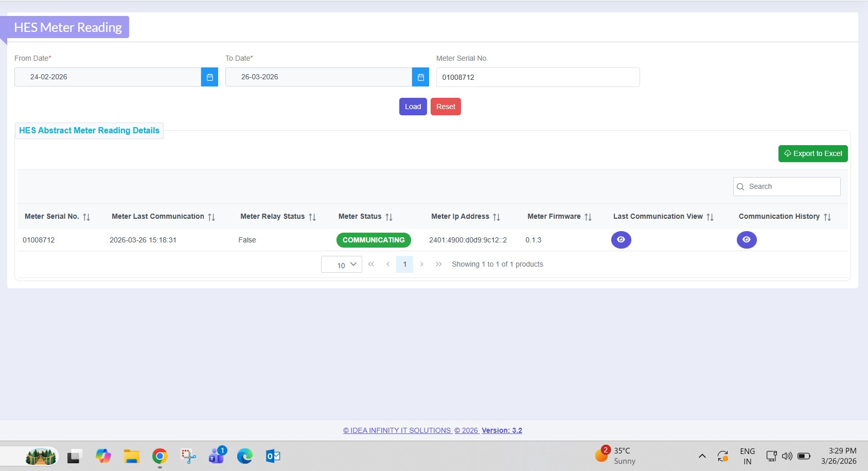The height and width of the screenshot is (471, 868).
Task: Expand the rows-per-page dropdown showing 10
Action: (342, 265)
